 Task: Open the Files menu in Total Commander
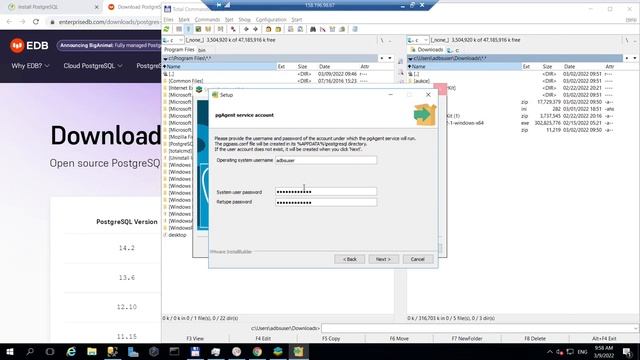[169, 20]
